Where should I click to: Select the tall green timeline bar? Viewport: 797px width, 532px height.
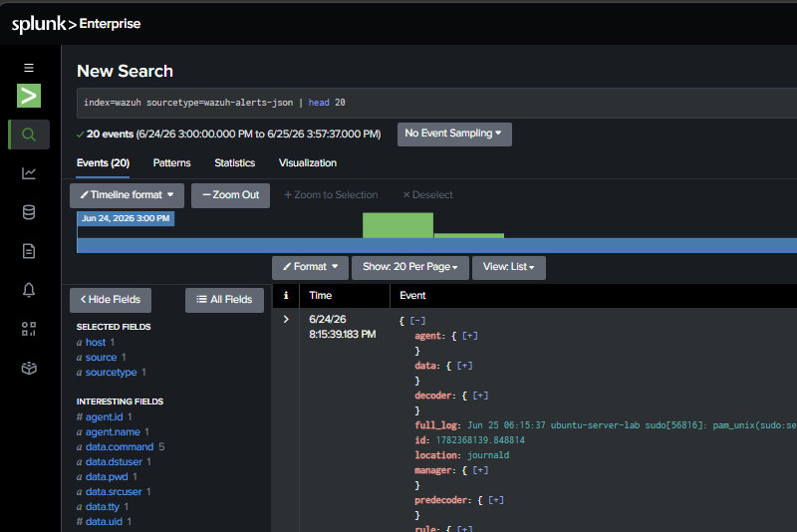coord(398,225)
